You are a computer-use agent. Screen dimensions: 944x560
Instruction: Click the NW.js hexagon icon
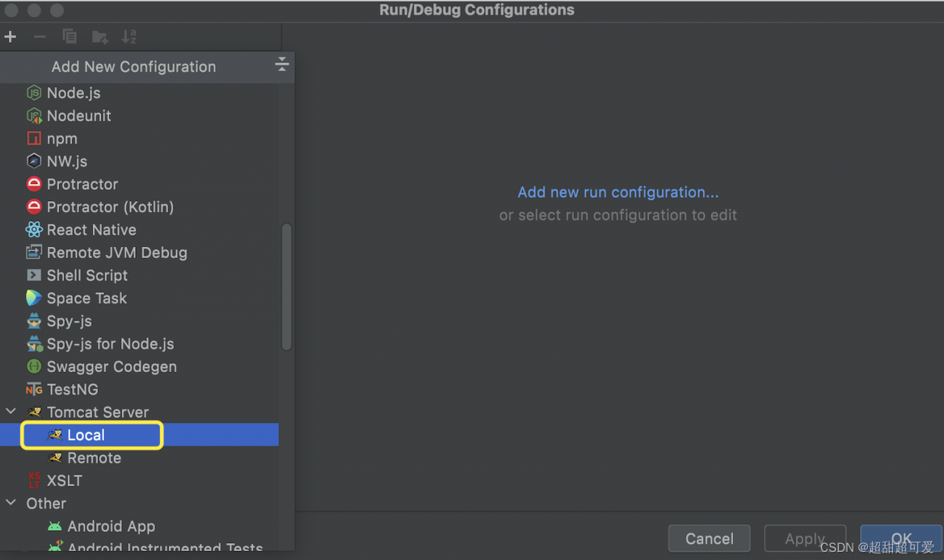click(34, 161)
